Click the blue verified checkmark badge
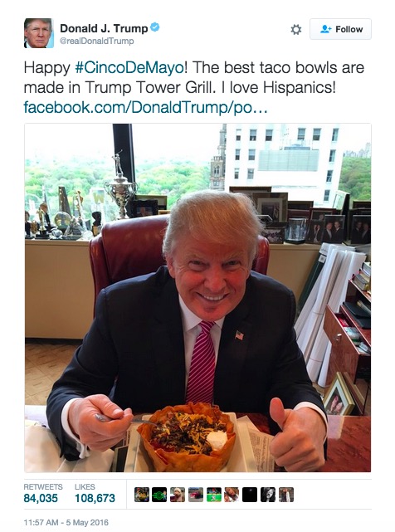The height and width of the screenshot is (532, 395). [x=154, y=27]
